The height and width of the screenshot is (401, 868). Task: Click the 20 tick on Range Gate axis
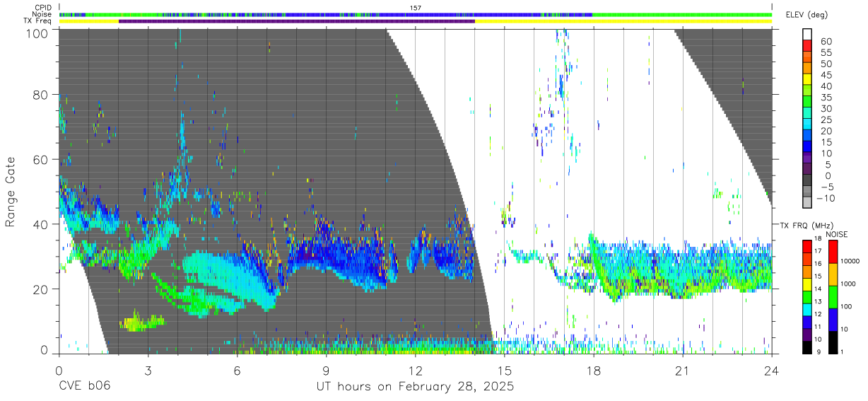[x=40, y=289]
